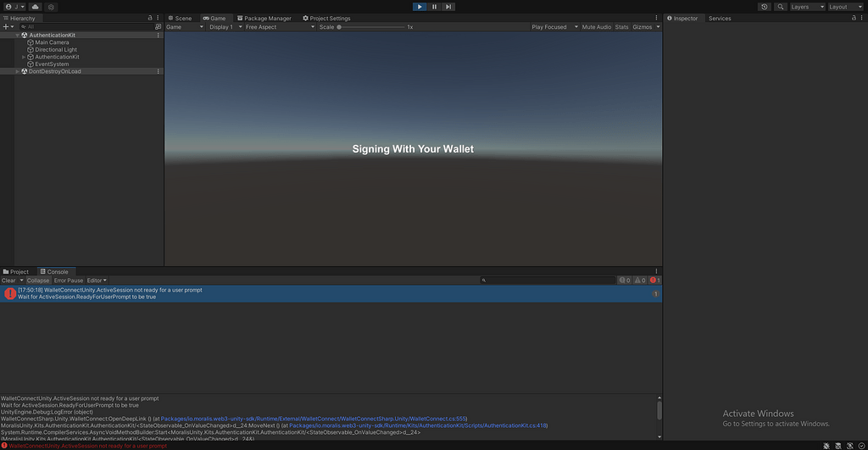Open the Layout dropdown
868x450 pixels.
click(845, 7)
